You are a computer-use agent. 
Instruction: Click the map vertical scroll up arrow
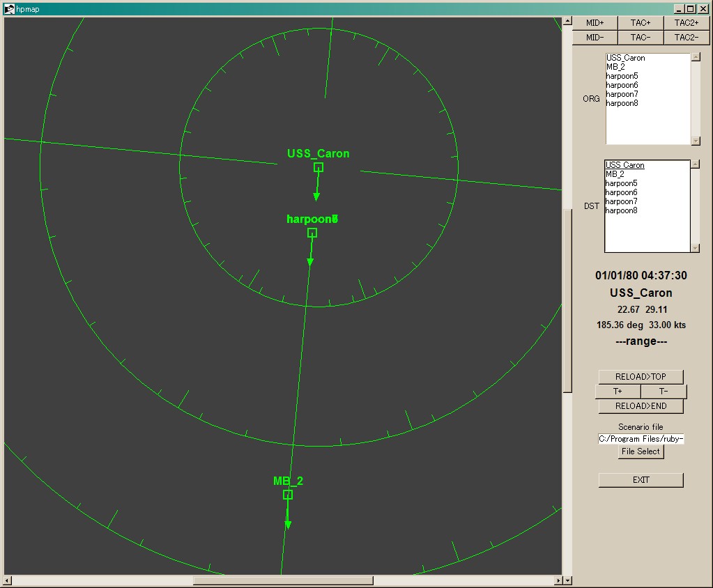(567, 21)
